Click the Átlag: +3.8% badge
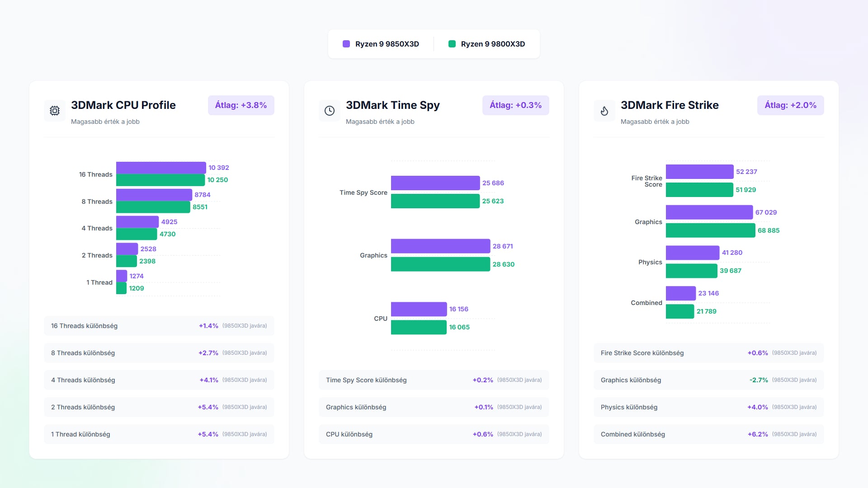Image resolution: width=868 pixels, height=488 pixels. click(x=241, y=105)
